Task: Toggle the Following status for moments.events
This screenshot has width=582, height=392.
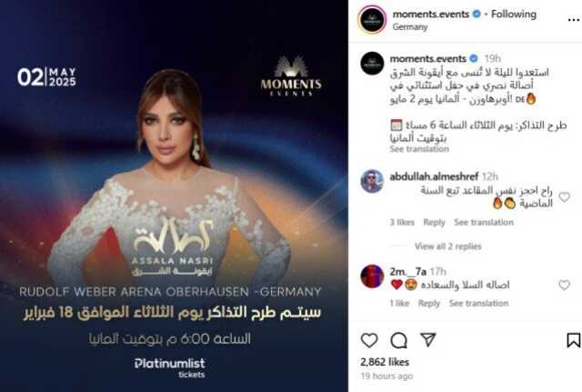Action: click(x=514, y=15)
